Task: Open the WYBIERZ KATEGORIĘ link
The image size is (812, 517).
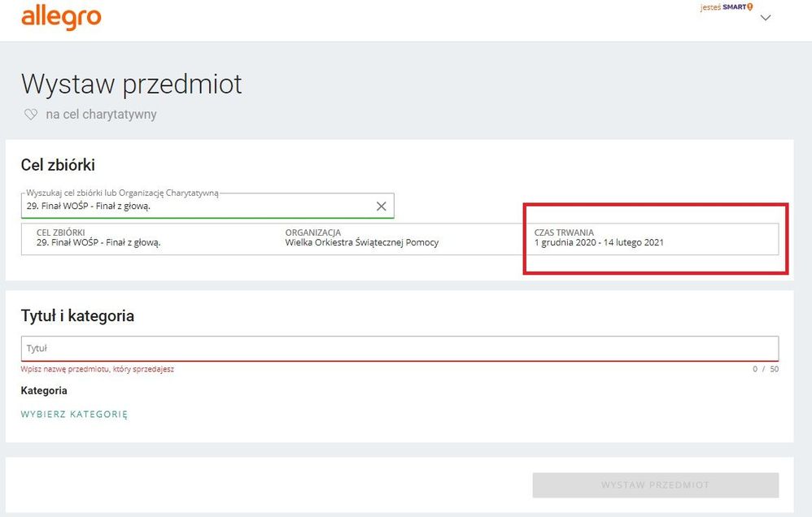Action: 74,414
